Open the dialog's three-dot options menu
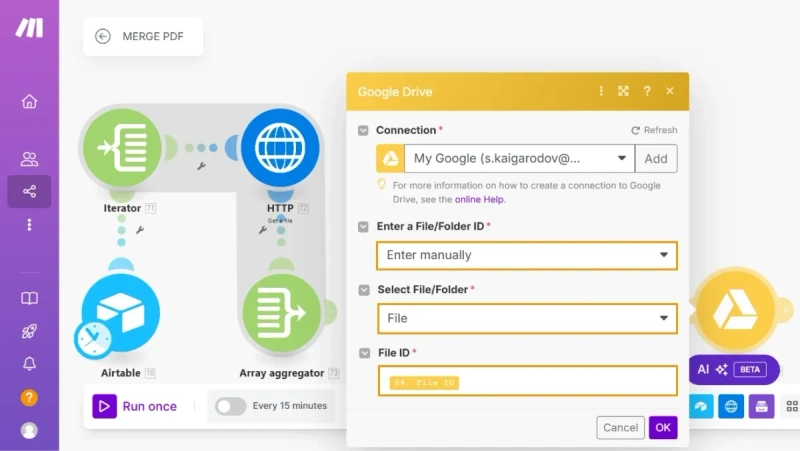 (x=601, y=91)
